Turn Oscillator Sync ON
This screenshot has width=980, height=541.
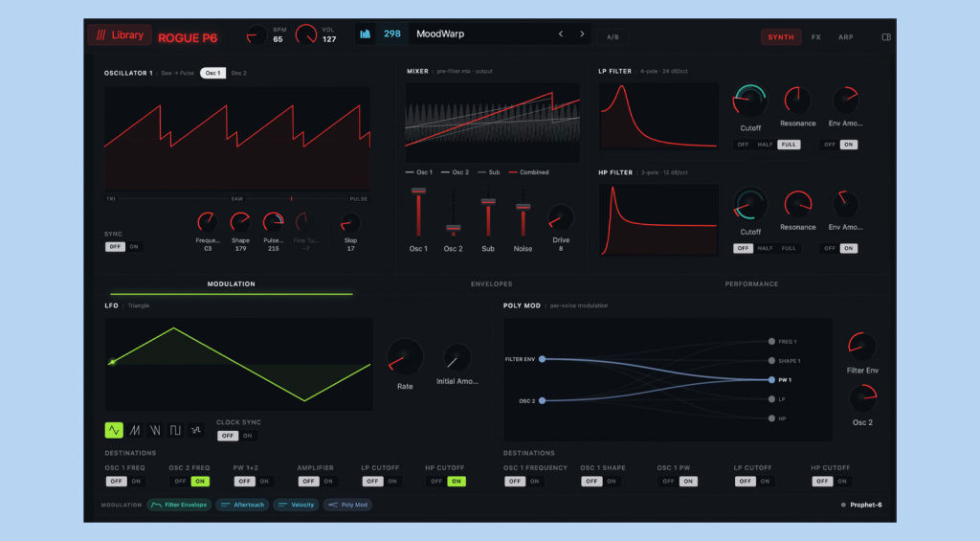[x=134, y=246]
